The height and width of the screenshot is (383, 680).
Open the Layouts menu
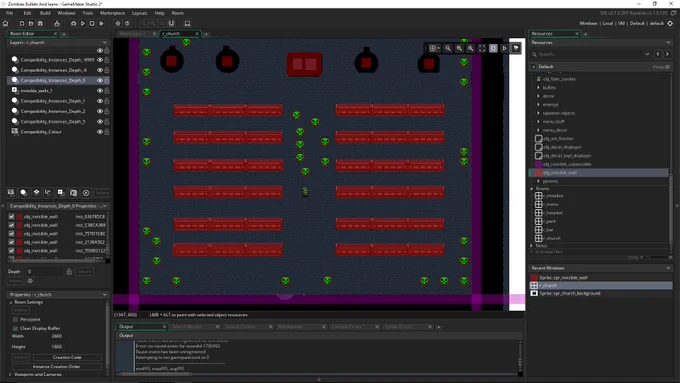point(140,13)
